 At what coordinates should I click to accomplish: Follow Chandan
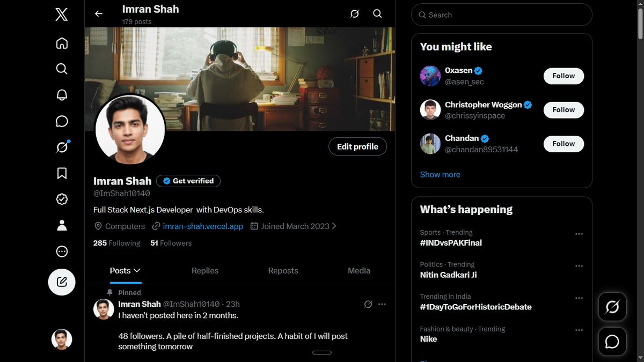click(563, 144)
